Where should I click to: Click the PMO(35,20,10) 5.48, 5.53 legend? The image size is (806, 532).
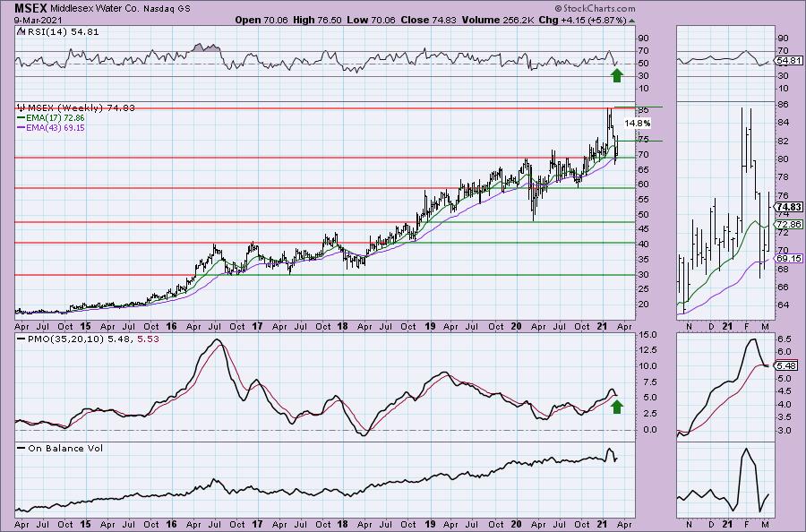[x=93, y=339]
